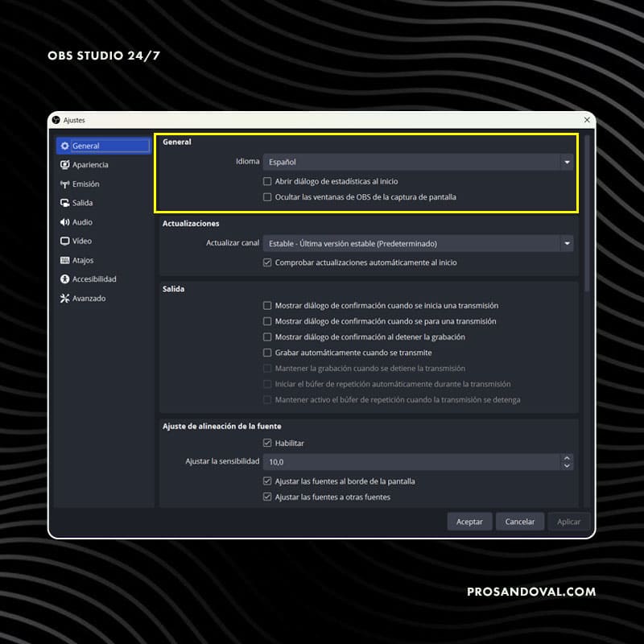Image resolution: width=644 pixels, height=644 pixels.
Task: Open the General settings tab
Action: tap(104, 146)
